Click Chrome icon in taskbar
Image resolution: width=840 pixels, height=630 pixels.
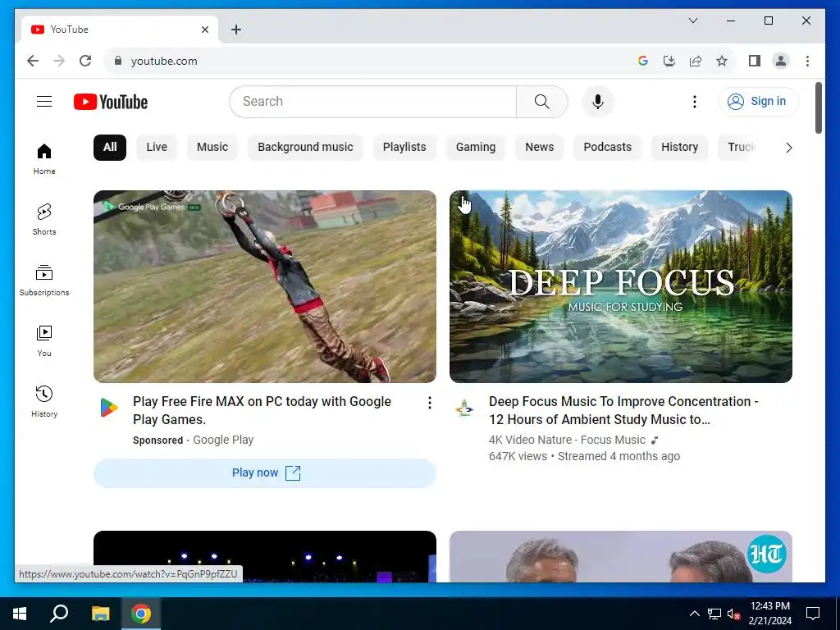141,614
